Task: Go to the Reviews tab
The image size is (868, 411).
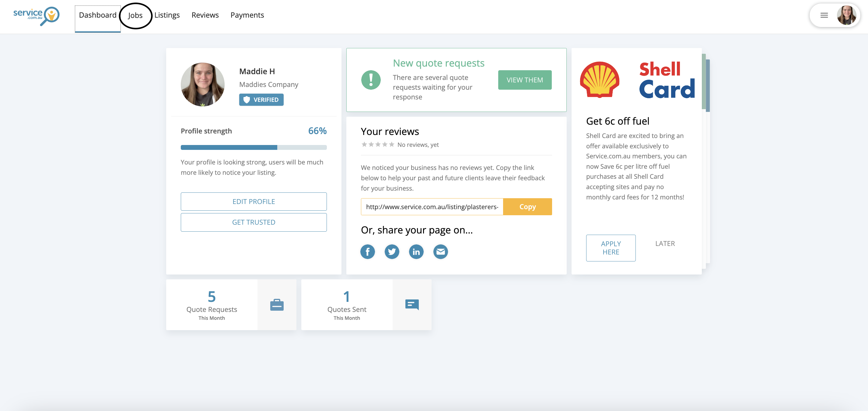Action: point(205,15)
